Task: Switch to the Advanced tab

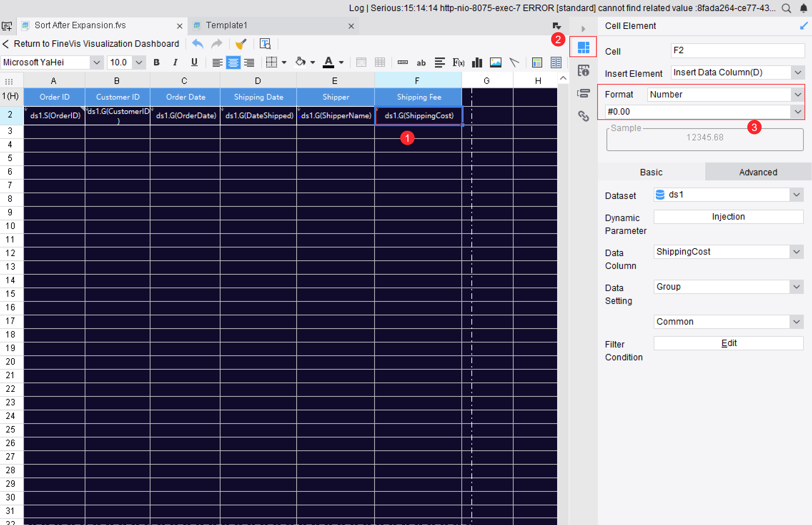Action: 758,172
